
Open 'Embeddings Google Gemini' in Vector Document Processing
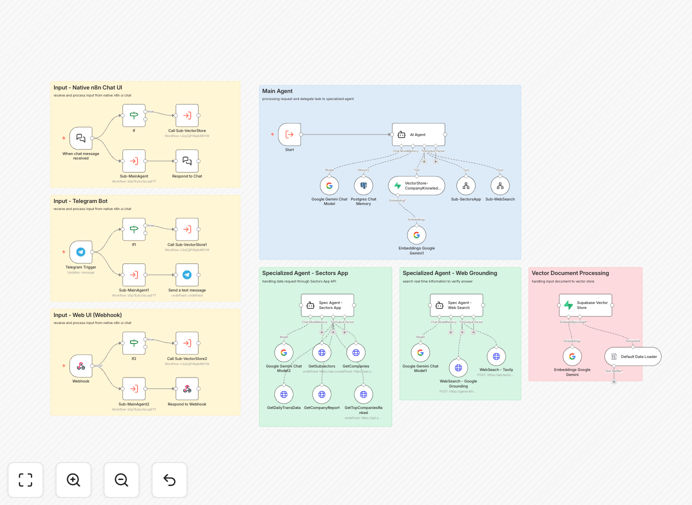tap(572, 356)
